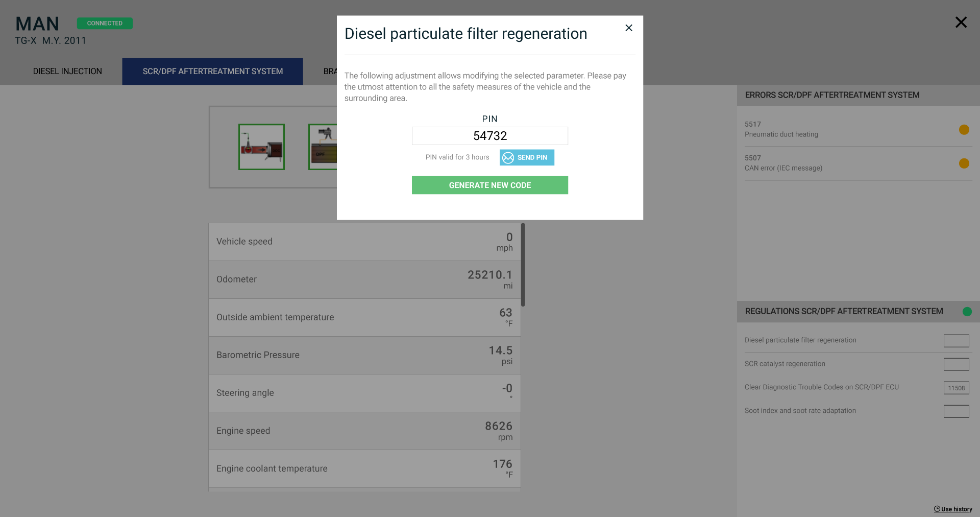This screenshot has height=517, width=980.
Task: Open Soot index and soot rate adaptation
Action: [x=800, y=411]
